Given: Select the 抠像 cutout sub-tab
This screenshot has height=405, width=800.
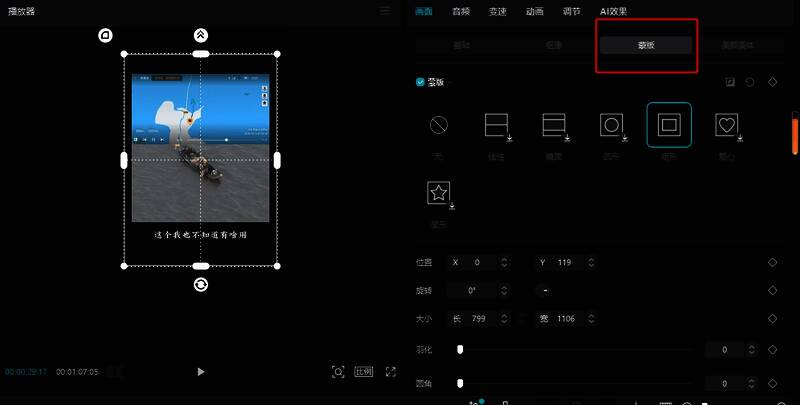Looking at the screenshot, I should (x=554, y=45).
